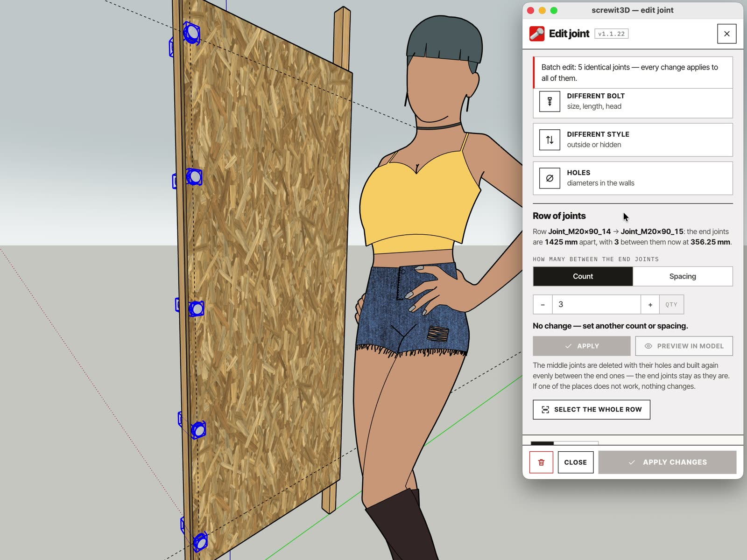Switch to Spacing mode
This screenshot has width=747, height=560.
[683, 276]
